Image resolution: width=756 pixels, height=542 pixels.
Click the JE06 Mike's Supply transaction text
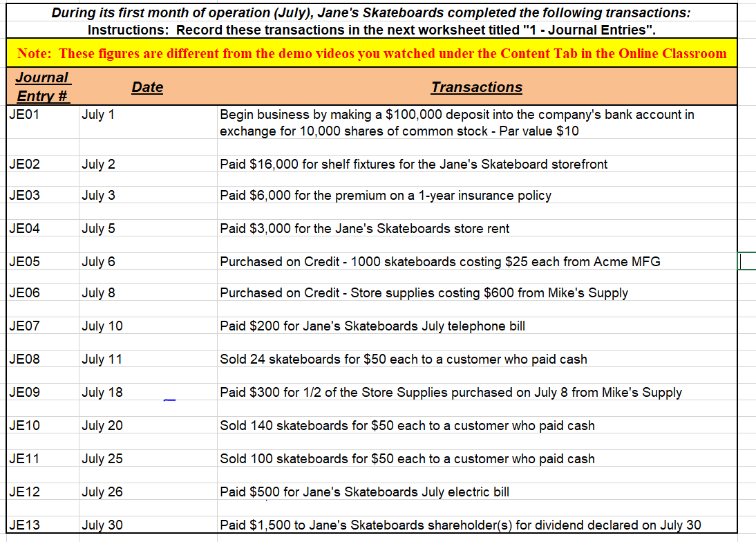(x=424, y=292)
